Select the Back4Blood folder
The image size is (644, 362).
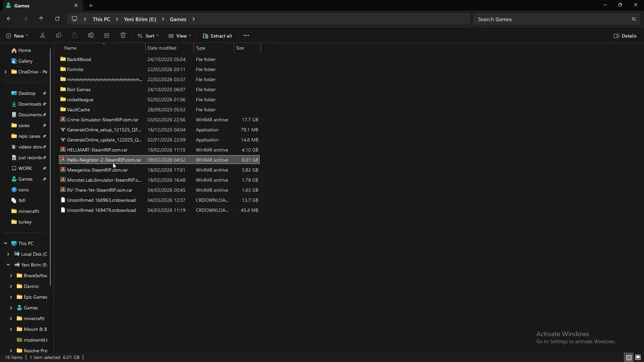159,59
